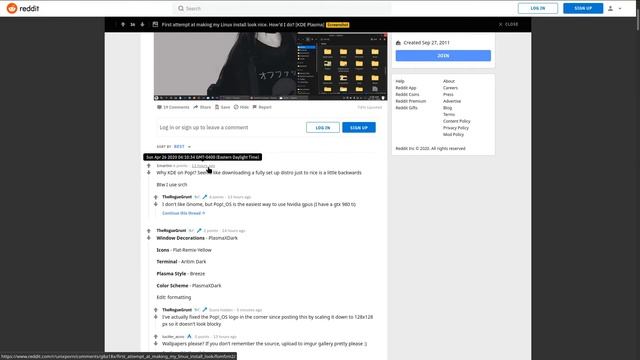Open the Careers footer link
640x360 pixels.
coord(450,88)
